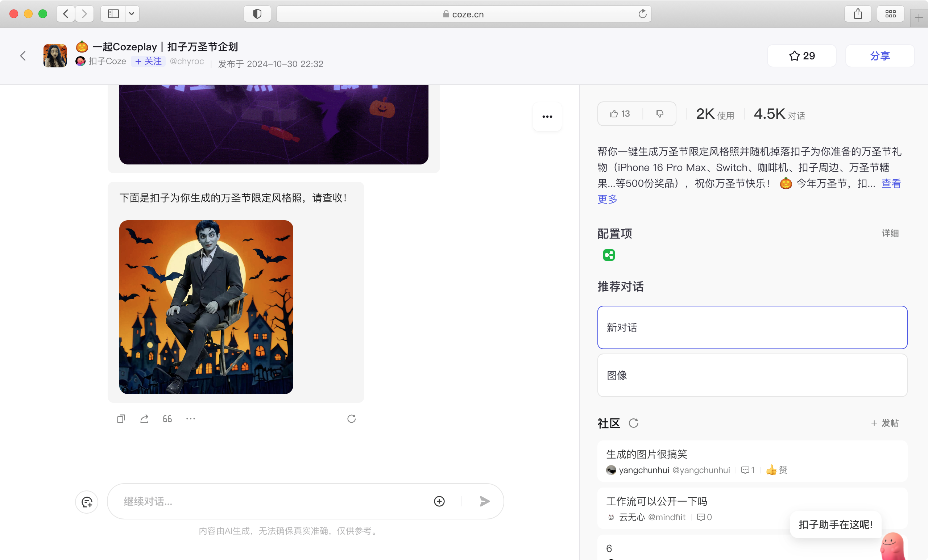Open sidebar options dropdown arrow

coord(132,14)
